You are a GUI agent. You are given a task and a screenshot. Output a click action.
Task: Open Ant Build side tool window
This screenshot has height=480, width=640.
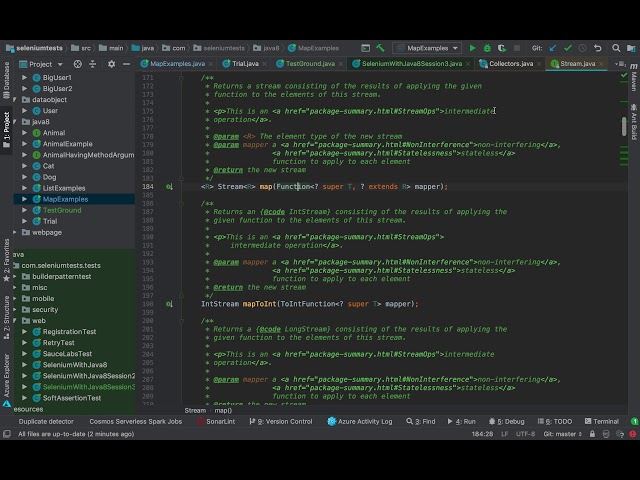pyautogui.click(x=633, y=122)
